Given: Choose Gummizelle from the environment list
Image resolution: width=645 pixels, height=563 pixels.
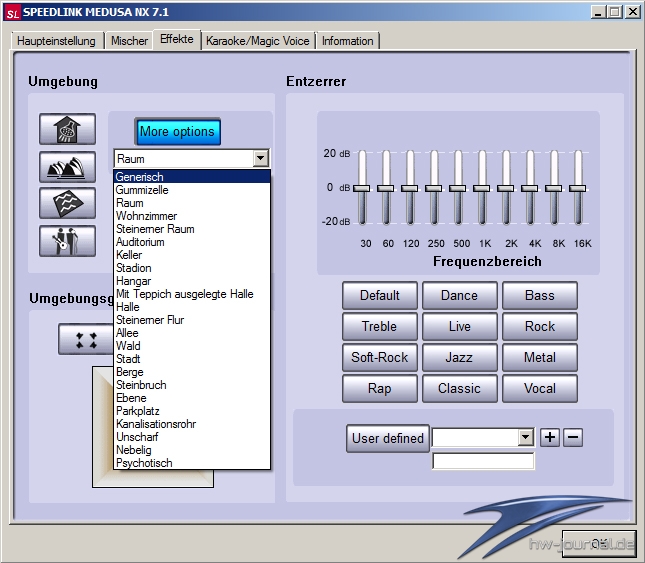Looking at the screenshot, I should (x=192, y=190).
